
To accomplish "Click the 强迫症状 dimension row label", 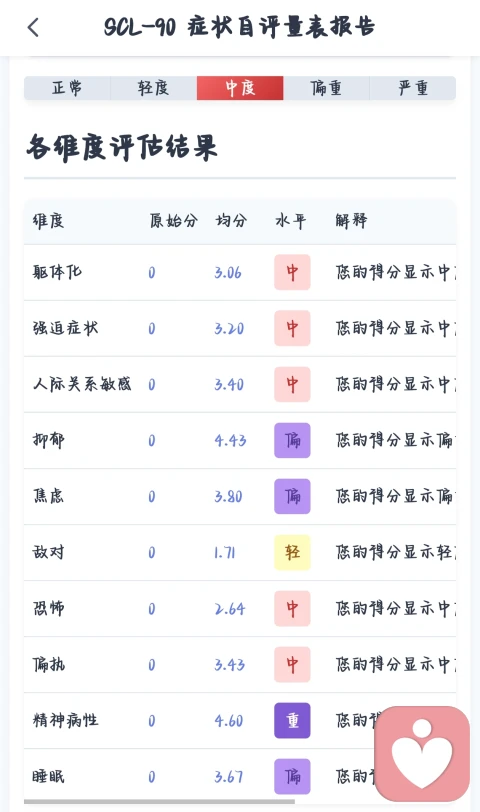I will click(x=65, y=328).
